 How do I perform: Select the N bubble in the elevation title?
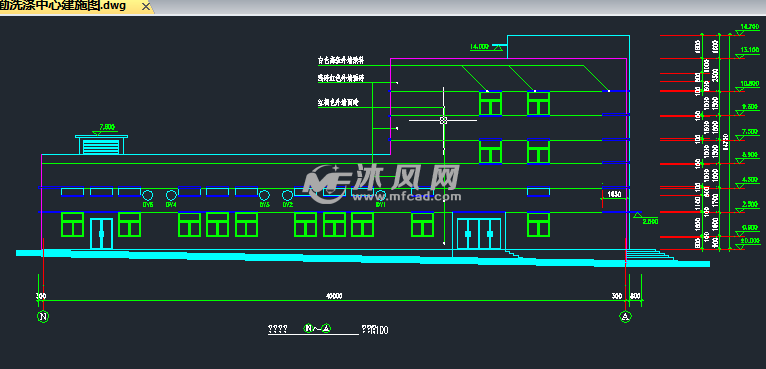(x=308, y=328)
